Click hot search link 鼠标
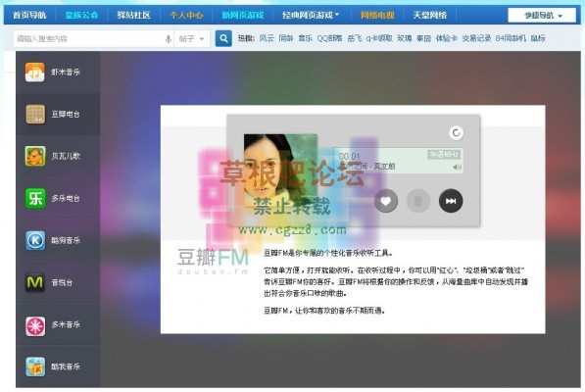Screen dimensions: 585x392 (538, 38)
